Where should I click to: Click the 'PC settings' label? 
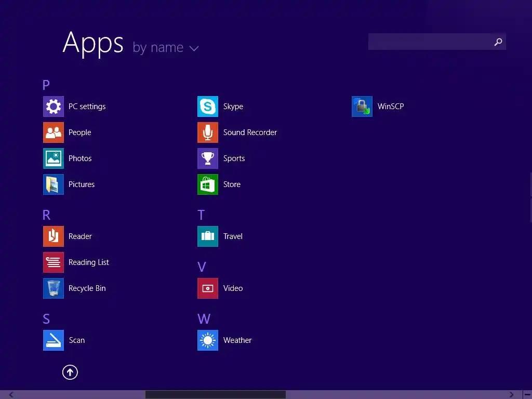[x=87, y=107]
